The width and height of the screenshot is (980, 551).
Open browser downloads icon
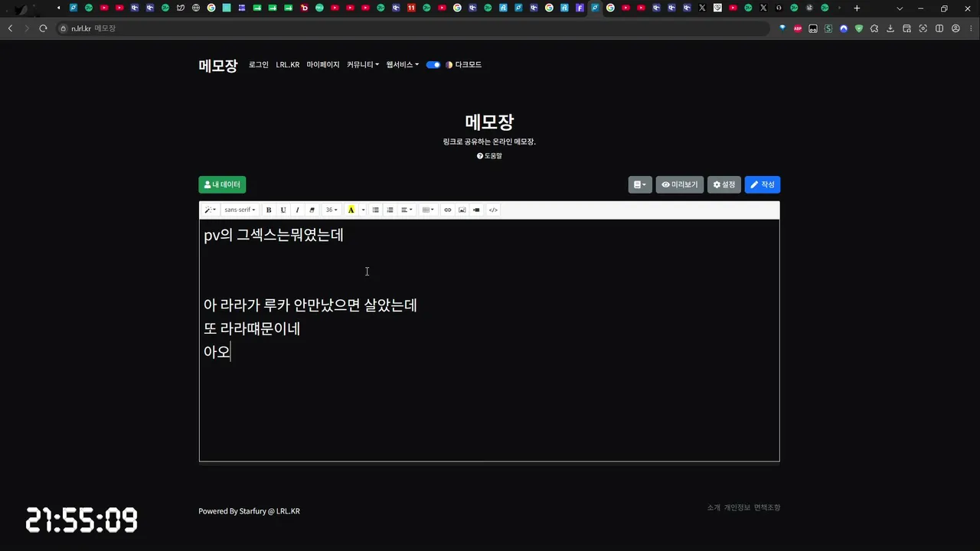(890, 28)
